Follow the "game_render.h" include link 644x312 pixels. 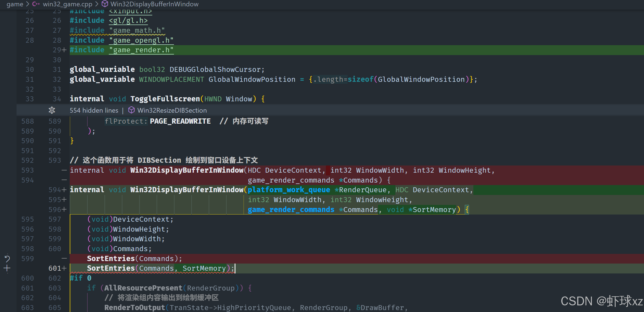[141, 50]
